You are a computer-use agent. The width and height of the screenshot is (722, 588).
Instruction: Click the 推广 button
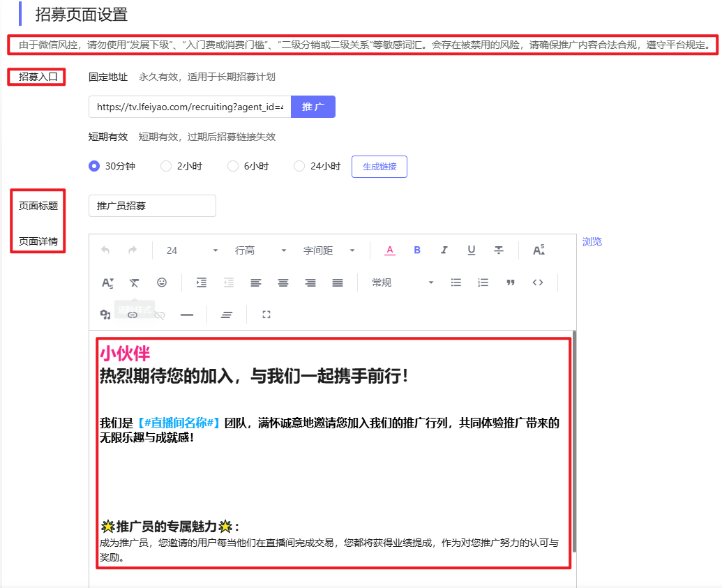coord(313,107)
